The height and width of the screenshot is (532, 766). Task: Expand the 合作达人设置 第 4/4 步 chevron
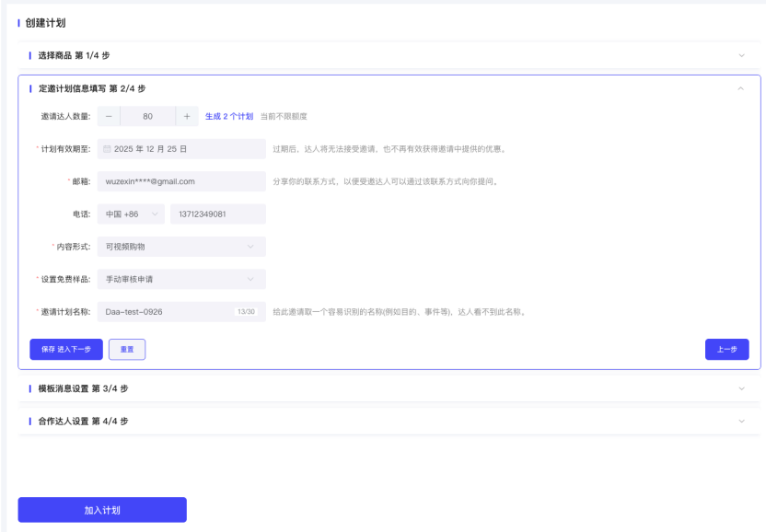[742, 421]
